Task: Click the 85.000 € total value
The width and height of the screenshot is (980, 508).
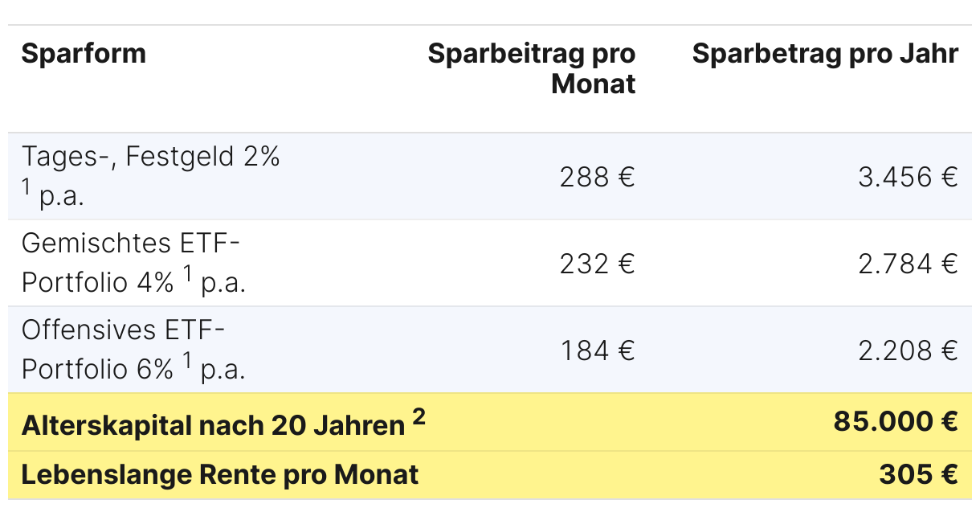Action: pyautogui.click(x=896, y=421)
